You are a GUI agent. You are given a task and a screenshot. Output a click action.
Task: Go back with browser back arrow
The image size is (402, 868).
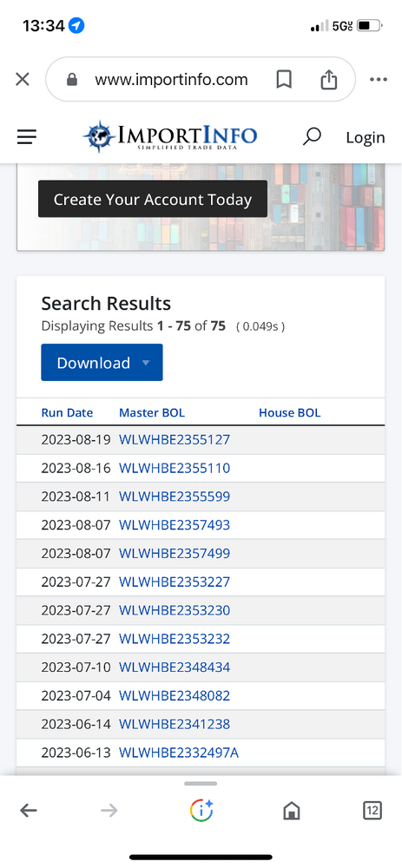29,811
